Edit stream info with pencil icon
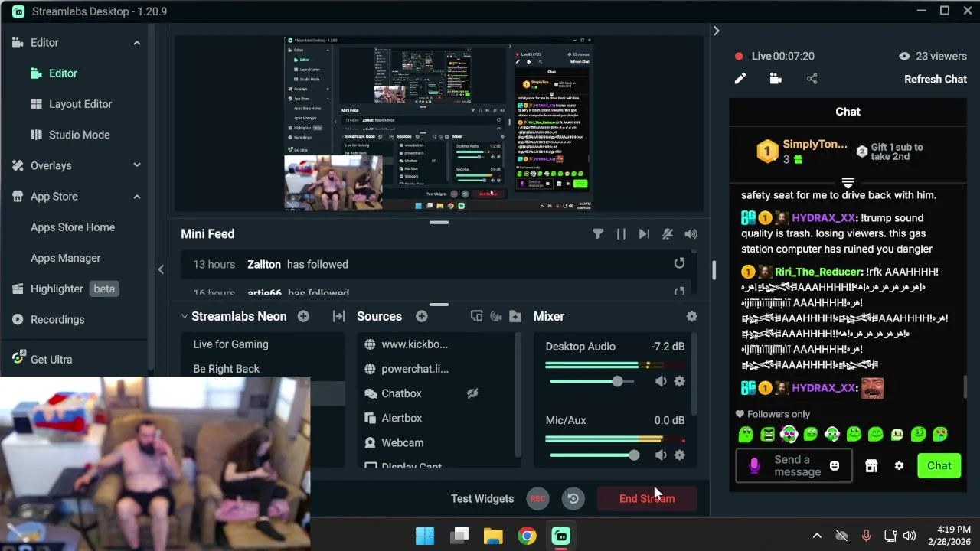Image resolution: width=980 pixels, height=551 pixels. (740, 79)
